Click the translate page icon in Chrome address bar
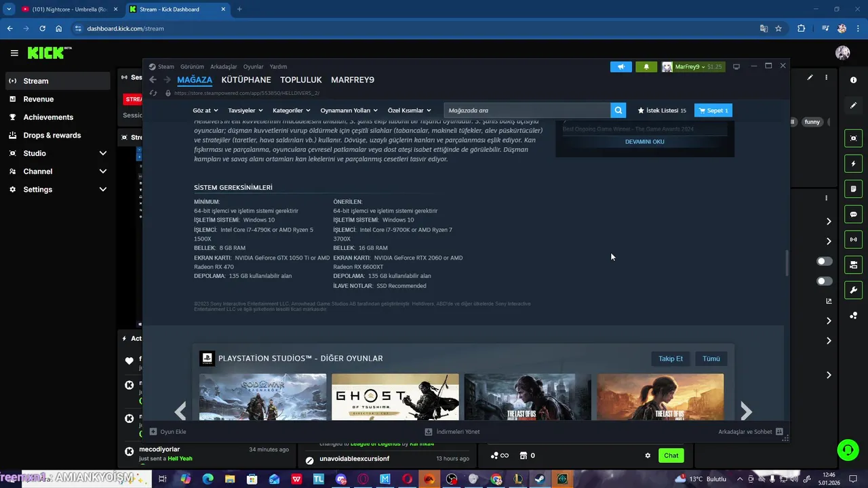The width and height of the screenshot is (868, 488). click(x=764, y=28)
